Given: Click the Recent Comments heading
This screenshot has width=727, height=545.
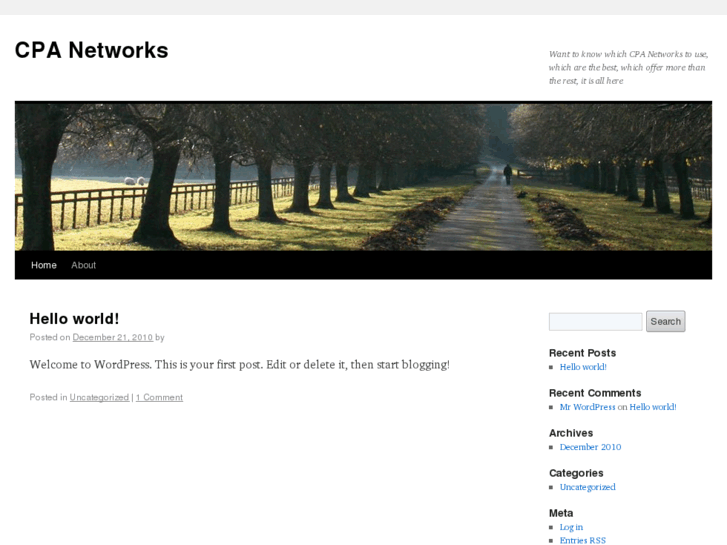Looking at the screenshot, I should 595,393.
